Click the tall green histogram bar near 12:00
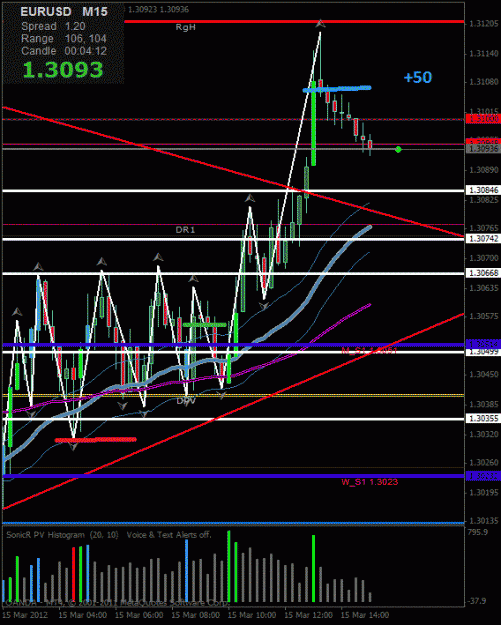This screenshot has width=501, height=625. click(x=314, y=568)
